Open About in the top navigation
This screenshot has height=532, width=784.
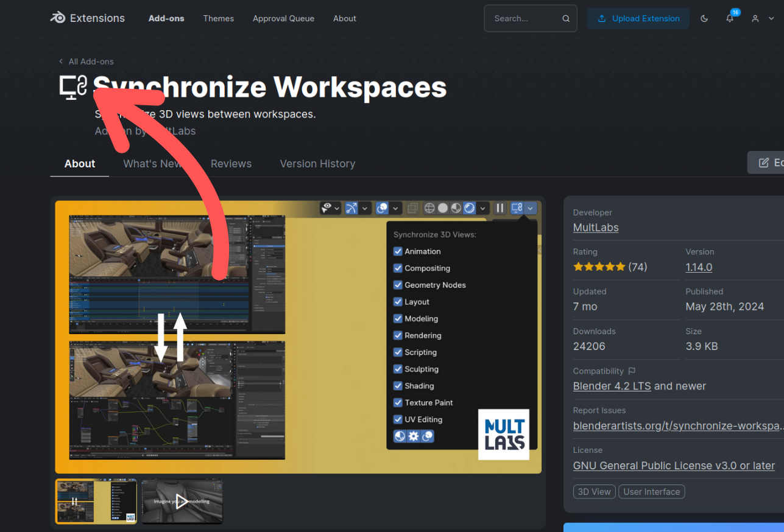click(x=345, y=18)
